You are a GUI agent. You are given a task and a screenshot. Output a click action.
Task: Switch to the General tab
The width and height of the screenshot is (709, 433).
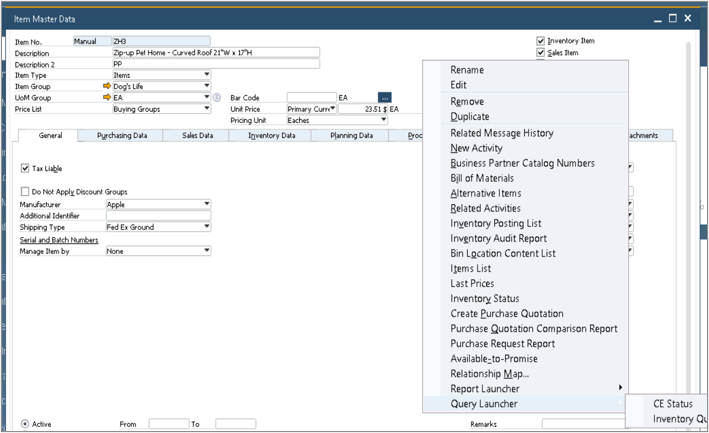pyautogui.click(x=50, y=135)
